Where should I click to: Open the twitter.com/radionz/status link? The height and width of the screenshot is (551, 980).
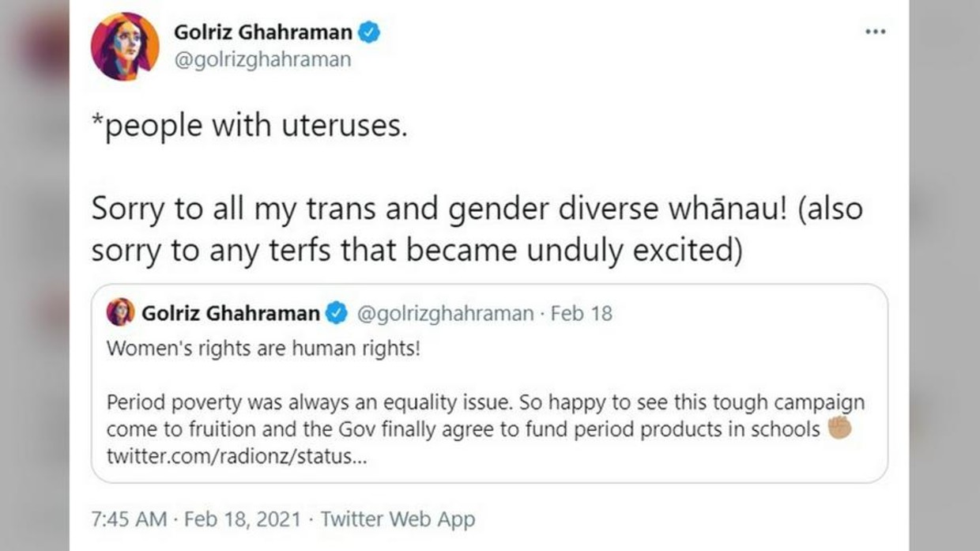(236, 457)
